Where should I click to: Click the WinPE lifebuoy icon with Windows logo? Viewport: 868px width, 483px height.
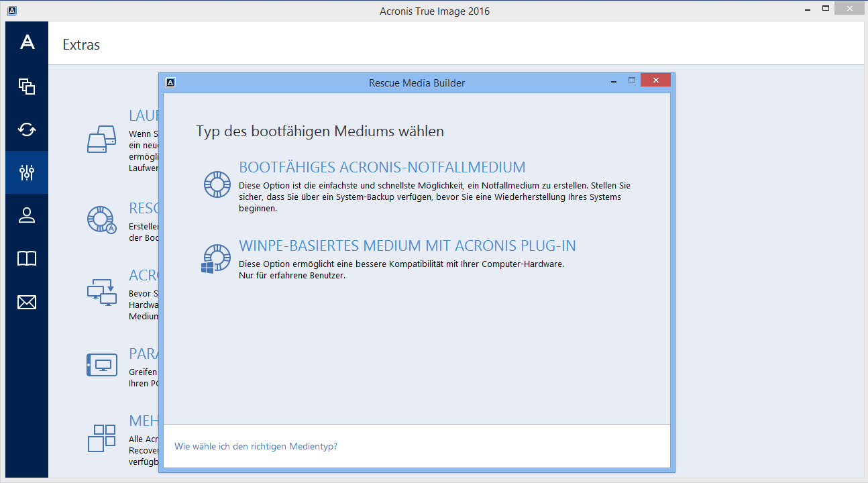pos(216,258)
